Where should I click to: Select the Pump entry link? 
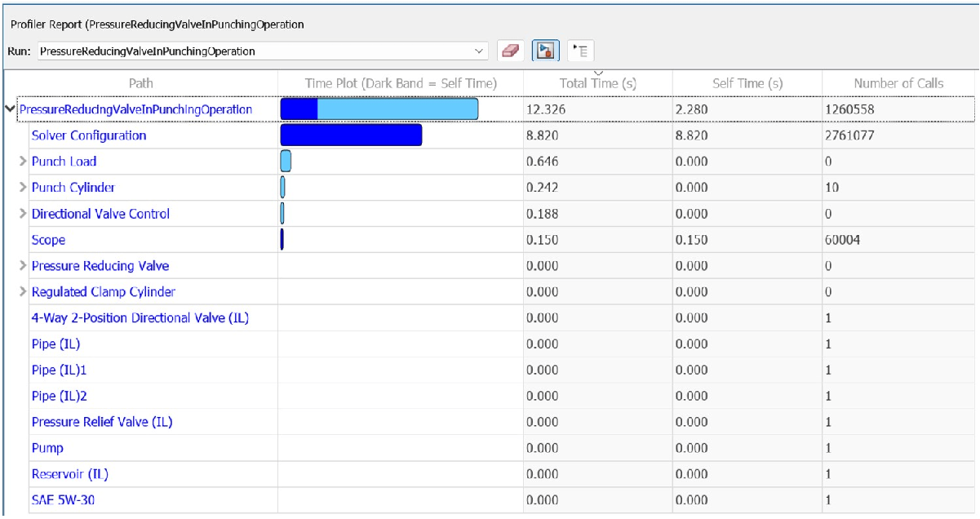click(x=45, y=448)
